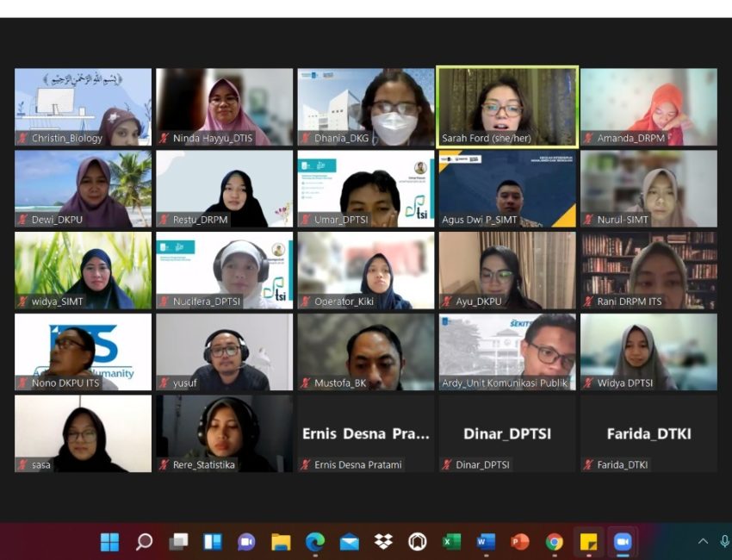
Task: Click the Dinar_DPTSI participant tile
Action: tap(507, 433)
